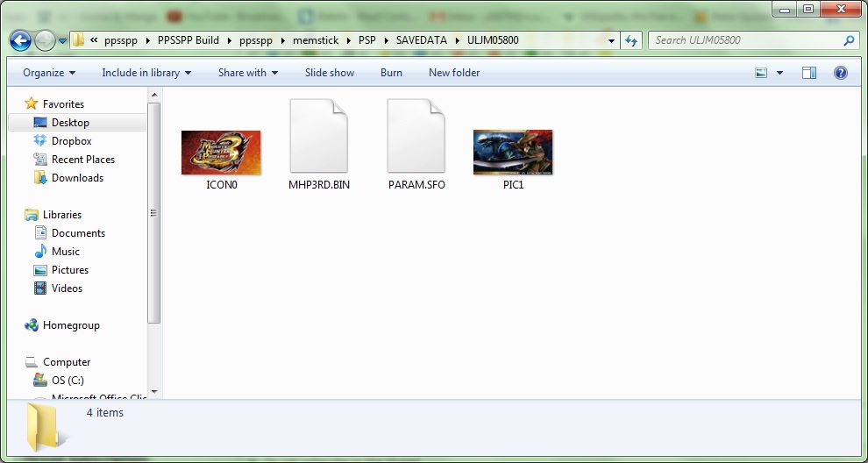Click the Burn toolbar button

tap(391, 73)
